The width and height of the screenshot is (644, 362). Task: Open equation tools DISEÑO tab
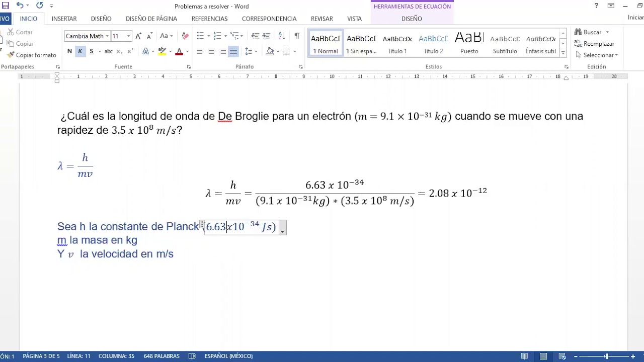click(412, 19)
